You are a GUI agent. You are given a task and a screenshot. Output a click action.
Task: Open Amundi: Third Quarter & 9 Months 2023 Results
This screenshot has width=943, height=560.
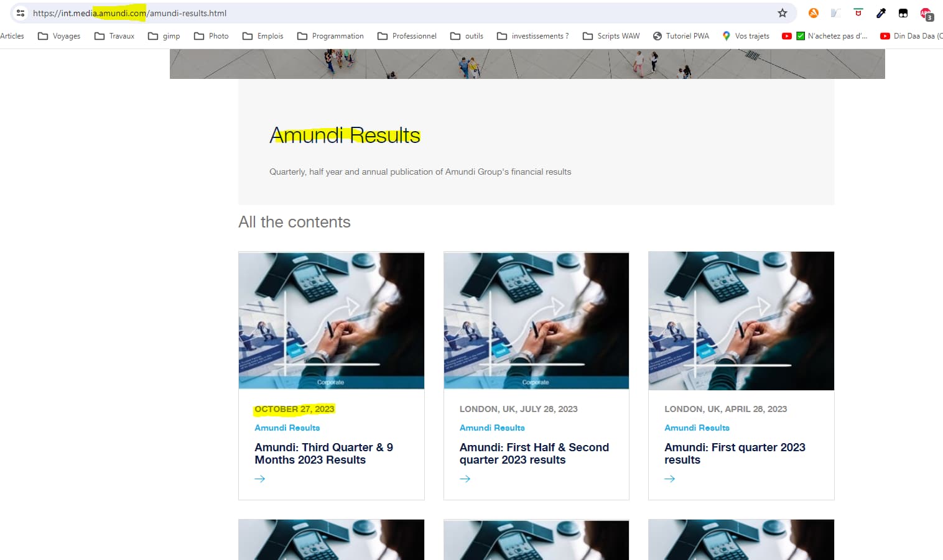tap(323, 454)
